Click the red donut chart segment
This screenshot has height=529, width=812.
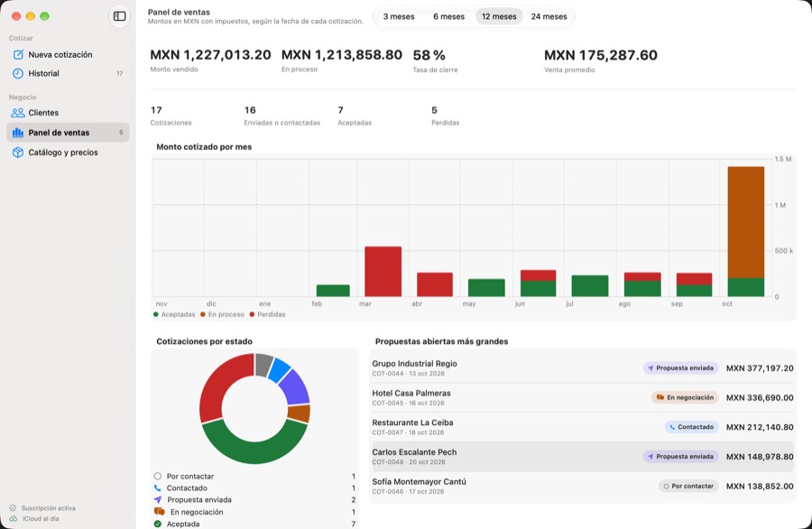tap(217, 386)
